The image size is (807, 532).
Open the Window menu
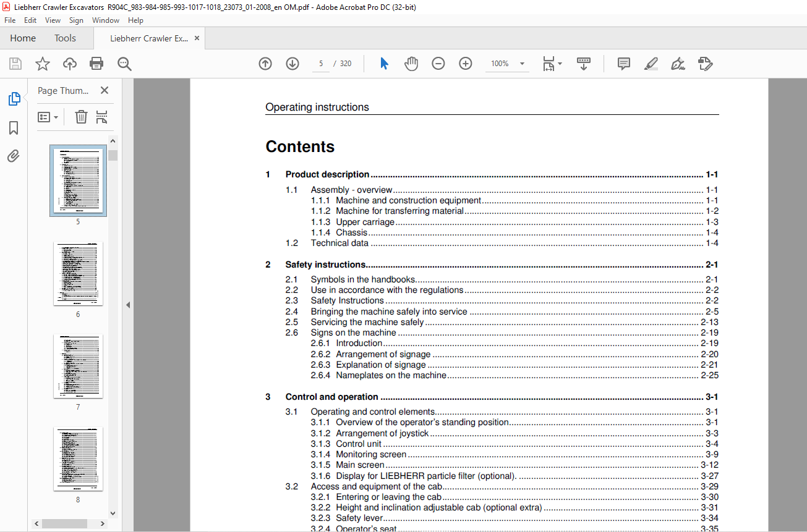click(x=106, y=20)
